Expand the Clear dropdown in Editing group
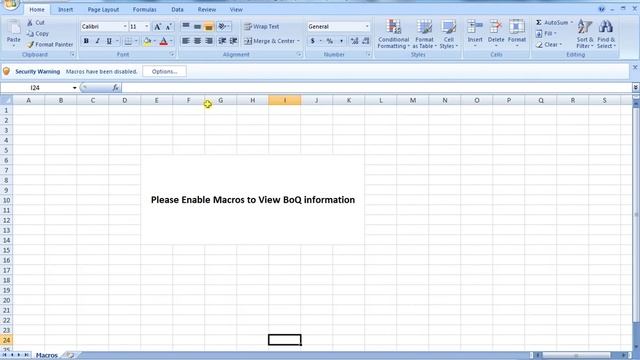Image resolution: width=640 pixels, height=360 pixels. click(x=560, y=44)
